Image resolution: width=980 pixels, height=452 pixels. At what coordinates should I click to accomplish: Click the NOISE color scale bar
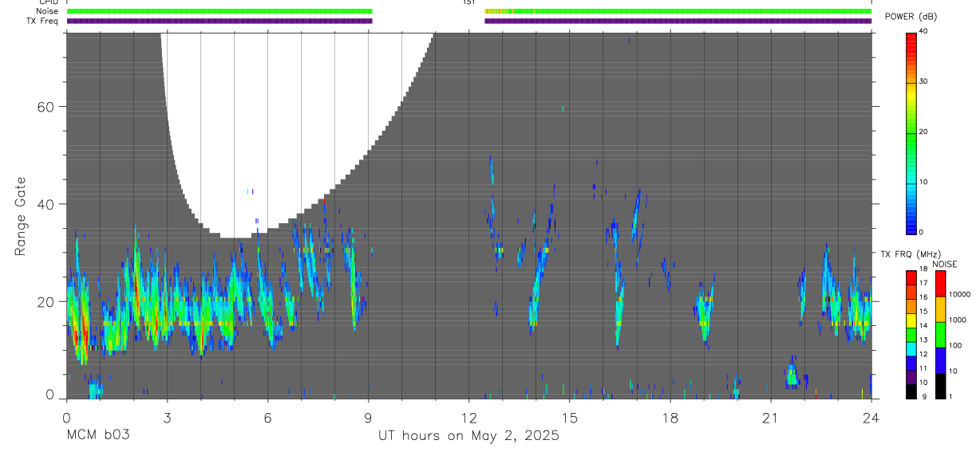[x=941, y=334]
